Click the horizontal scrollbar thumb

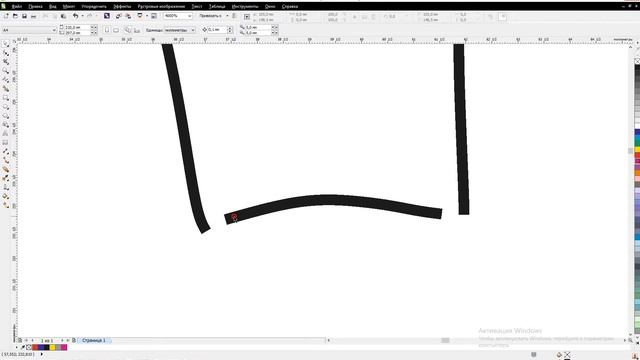[445, 340]
